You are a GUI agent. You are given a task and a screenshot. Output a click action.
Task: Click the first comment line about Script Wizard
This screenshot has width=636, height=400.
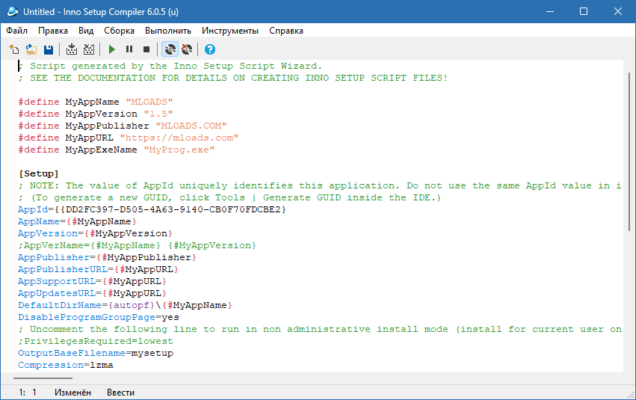[x=170, y=66]
